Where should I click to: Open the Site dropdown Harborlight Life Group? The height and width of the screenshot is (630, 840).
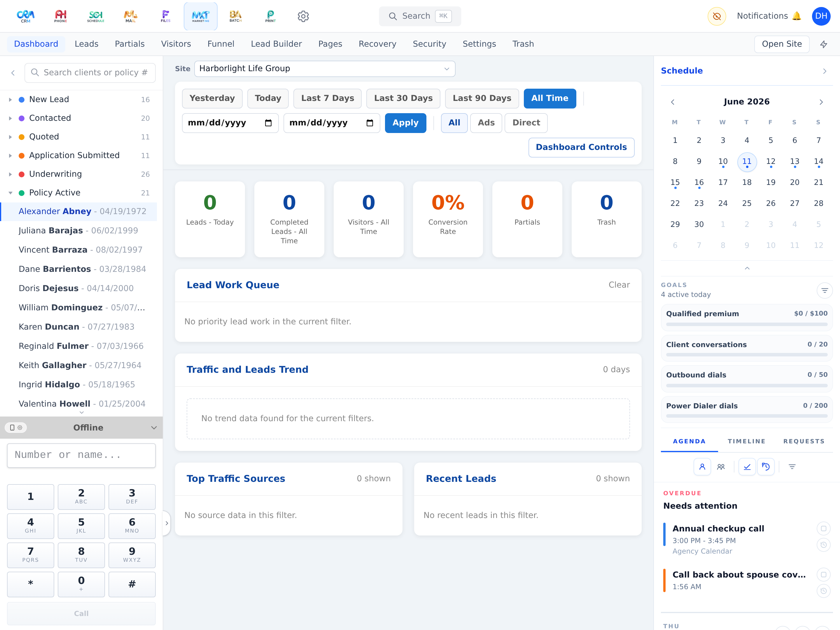click(325, 69)
